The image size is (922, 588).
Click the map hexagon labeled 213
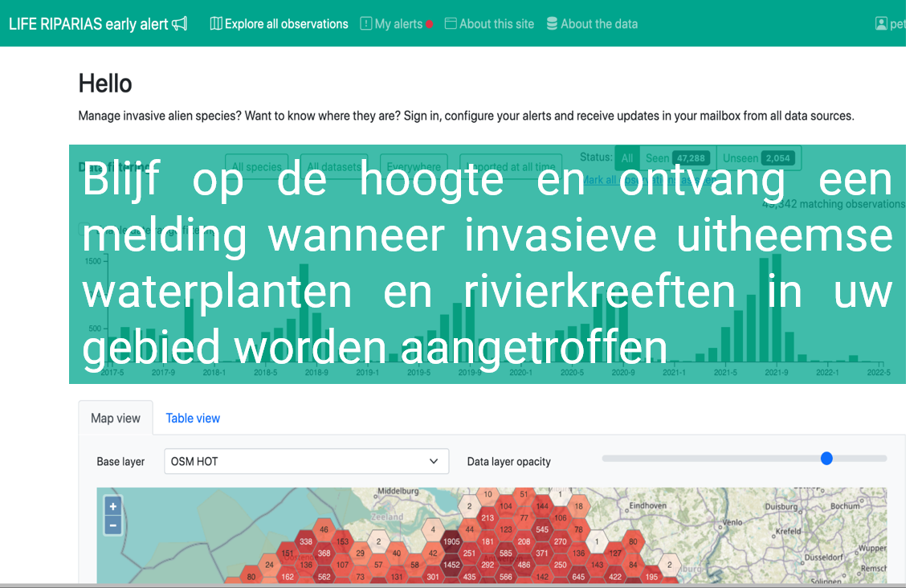pos(488,518)
